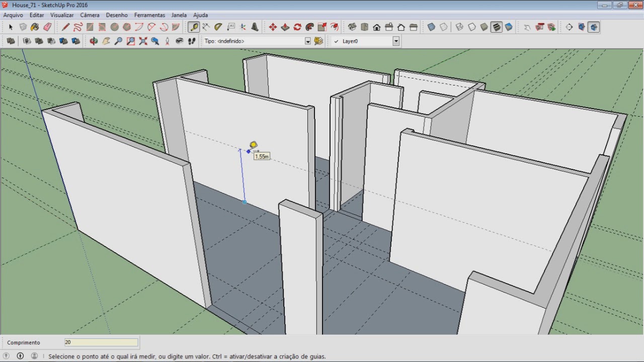Click the Comprimento measurement input field
The image size is (644, 362).
101,342
